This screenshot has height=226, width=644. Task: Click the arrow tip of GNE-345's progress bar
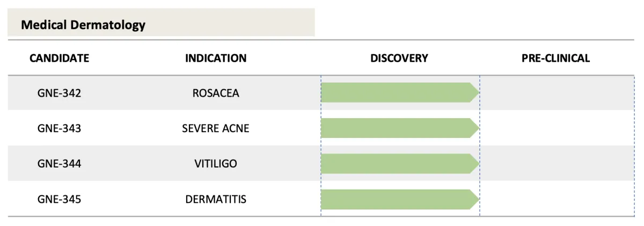[474, 199]
